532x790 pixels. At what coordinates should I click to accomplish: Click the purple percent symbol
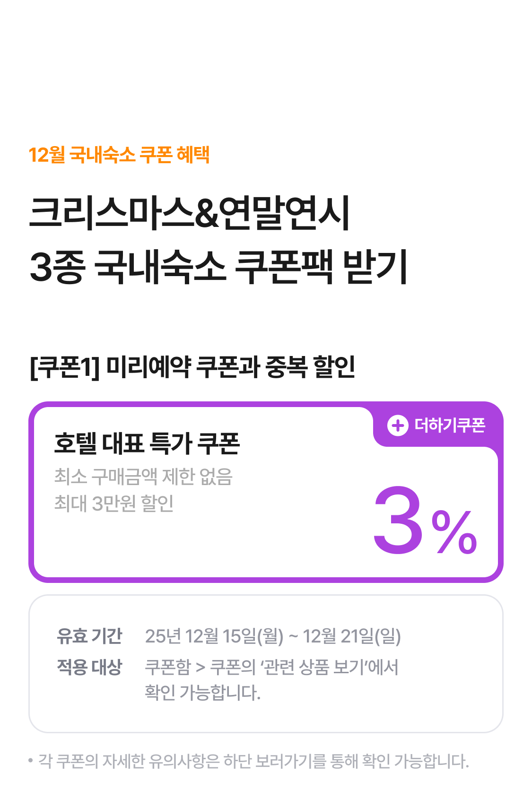(x=454, y=532)
